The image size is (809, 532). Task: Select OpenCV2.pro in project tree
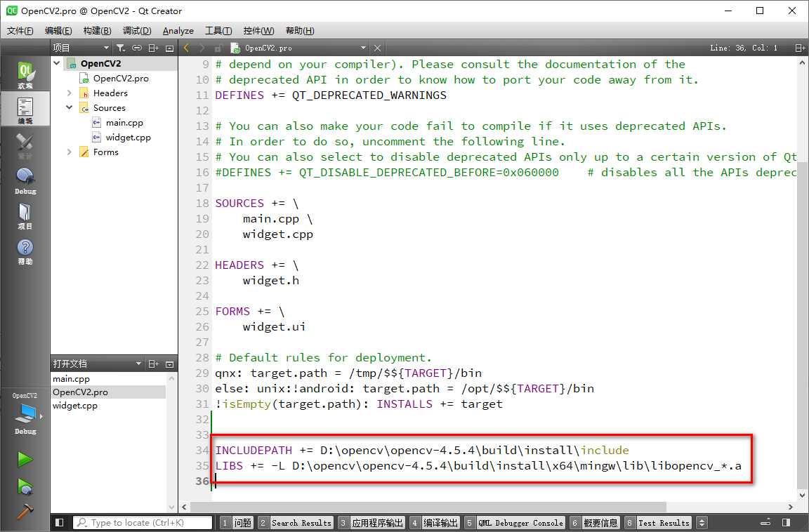coord(121,78)
